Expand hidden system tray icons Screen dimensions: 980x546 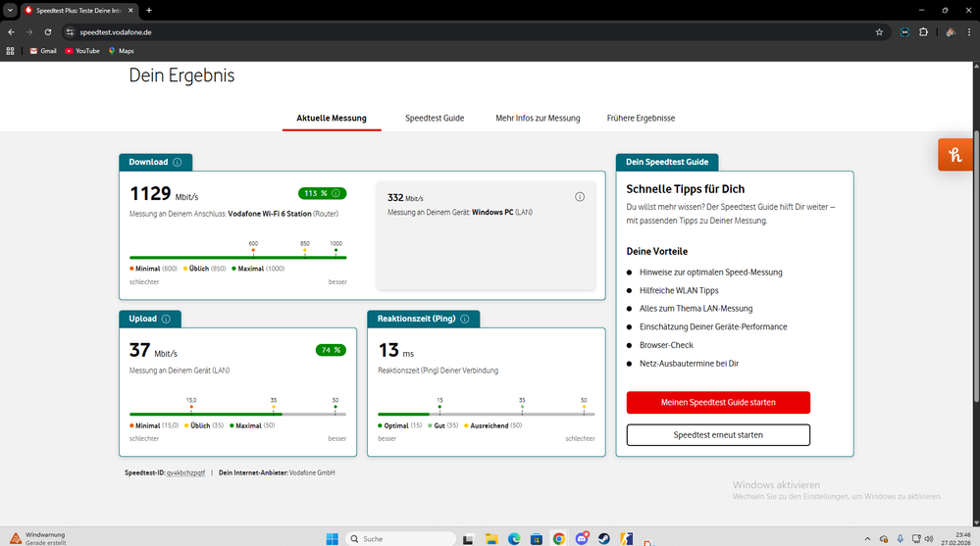pyautogui.click(x=867, y=538)
